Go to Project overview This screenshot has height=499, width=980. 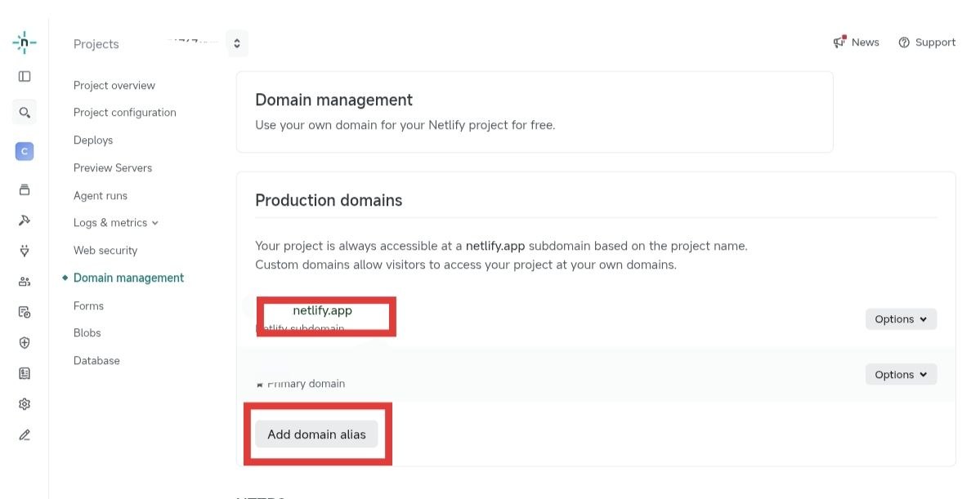[114, 86]
